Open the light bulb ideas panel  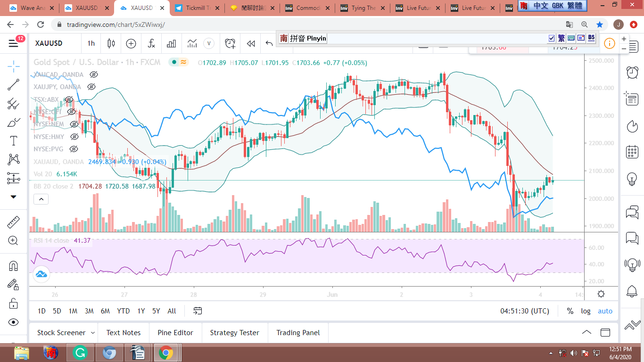(632, 179)
